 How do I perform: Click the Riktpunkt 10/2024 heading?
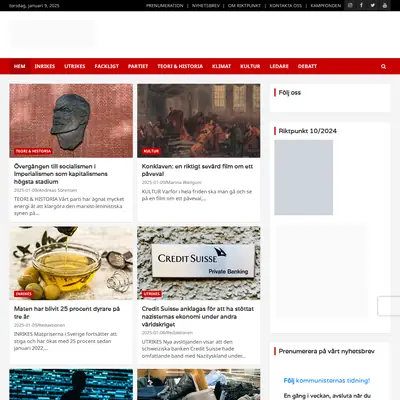pyautogui.click(x=308, y=131)
